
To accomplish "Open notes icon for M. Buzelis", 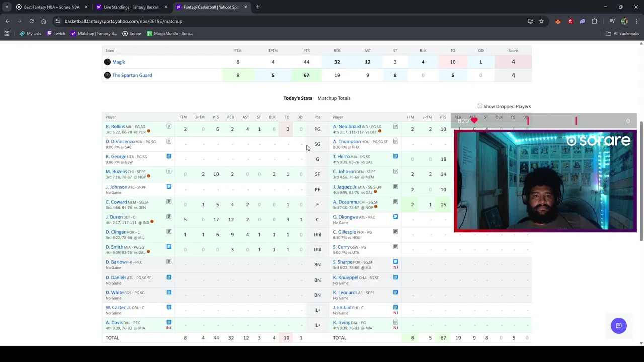I will click(169, 171).
